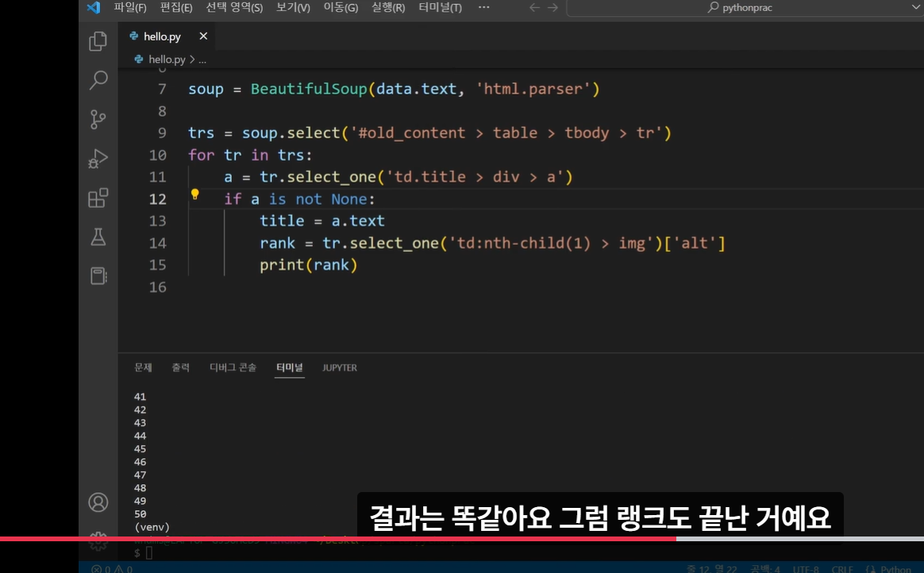Switch to the JUPYTER panel tab
The width and height of the screenshot is (924, 573).
340,367
